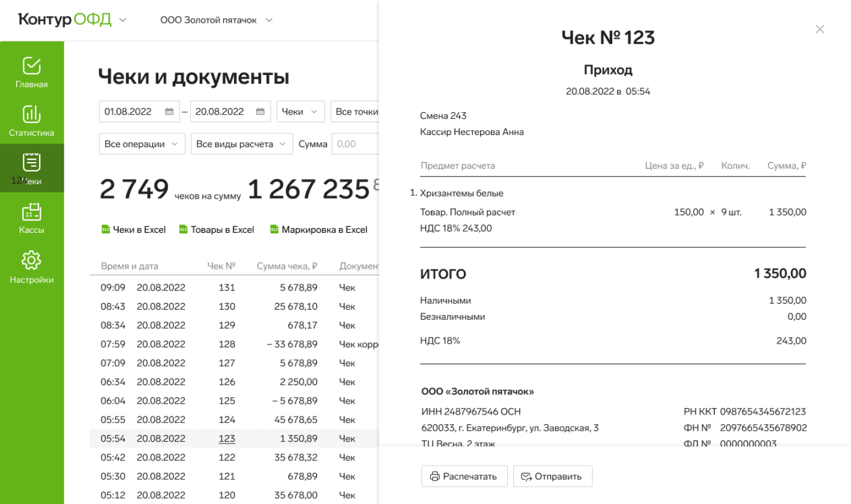This screenshot has height=504, width=851.
Task: Click envelope icon on Отправить button
Action: pyautogui.click(x=526, y=477)
